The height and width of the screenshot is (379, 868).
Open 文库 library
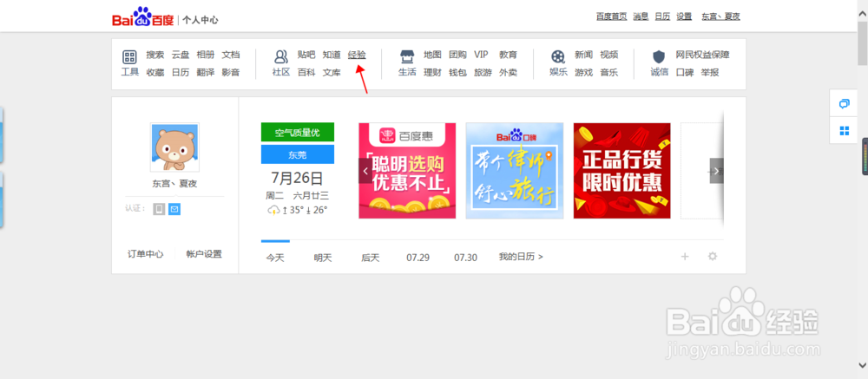(332, 73)
